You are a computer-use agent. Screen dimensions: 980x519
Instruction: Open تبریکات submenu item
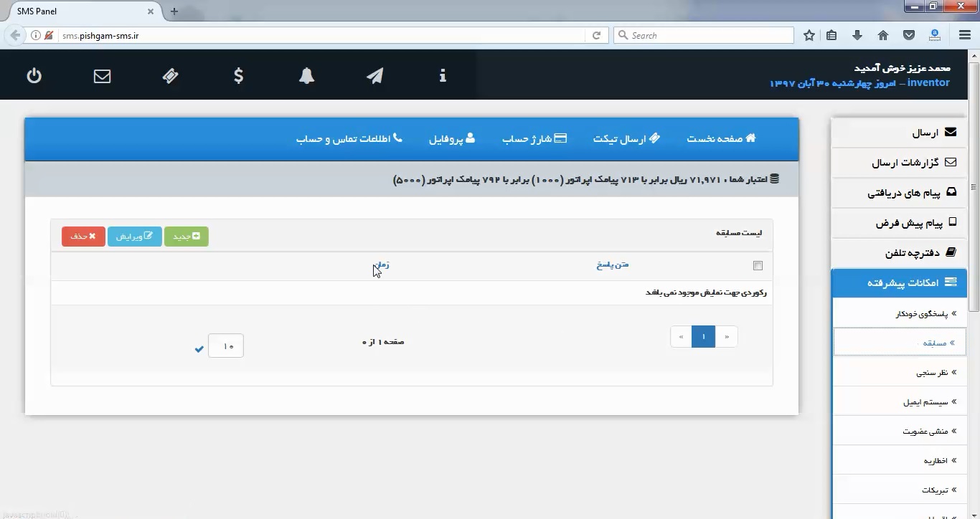(x=900, y=490)
